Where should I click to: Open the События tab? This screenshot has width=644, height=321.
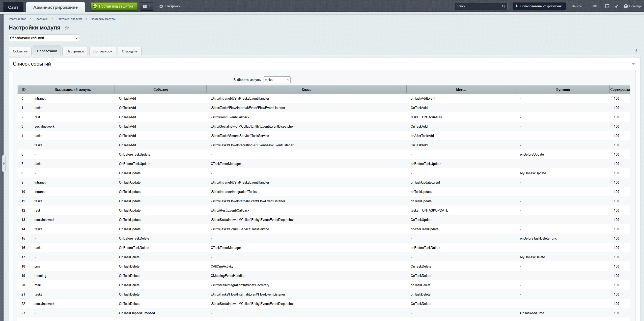tap(20, 51)
